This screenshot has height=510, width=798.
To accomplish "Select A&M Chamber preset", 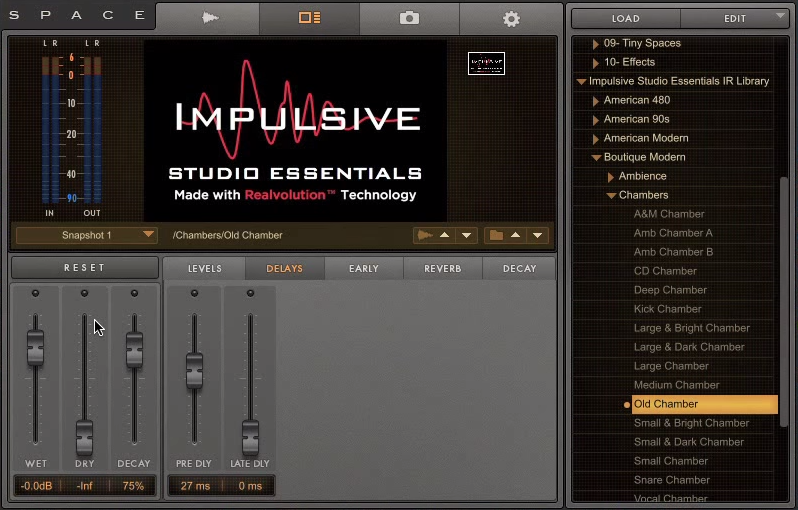I will 669,214.
